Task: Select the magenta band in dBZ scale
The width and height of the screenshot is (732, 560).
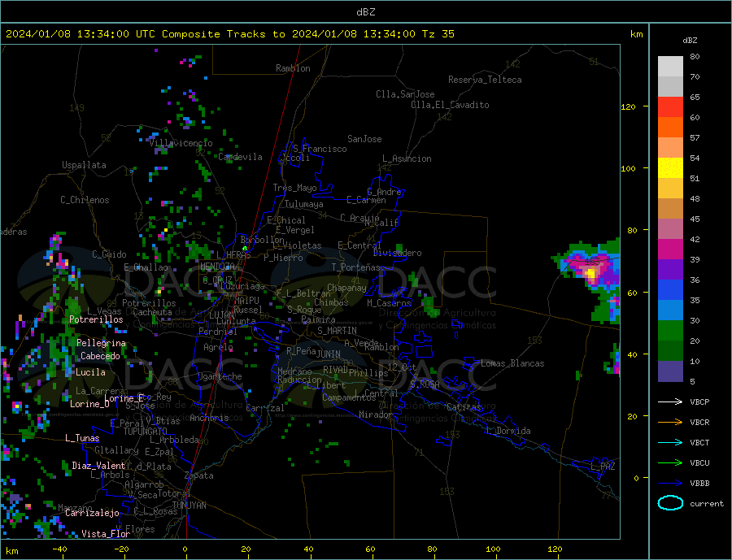Action: pyautogui.click(x=670, y=250)
